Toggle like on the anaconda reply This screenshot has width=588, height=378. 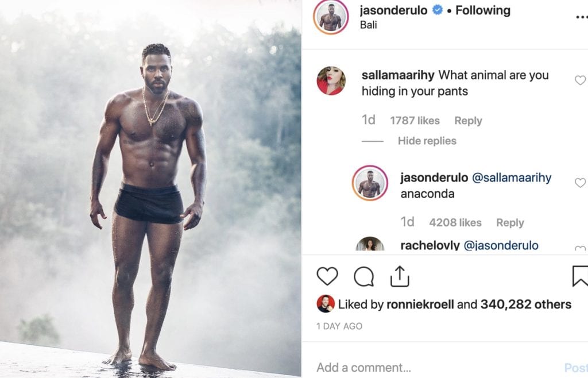[x=580, y=183]
